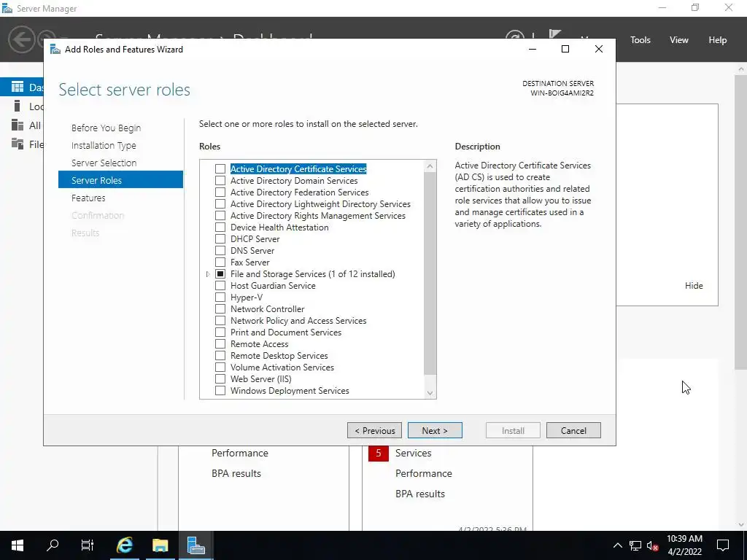Open the Tools menu in Server Manager

(640, 40)
